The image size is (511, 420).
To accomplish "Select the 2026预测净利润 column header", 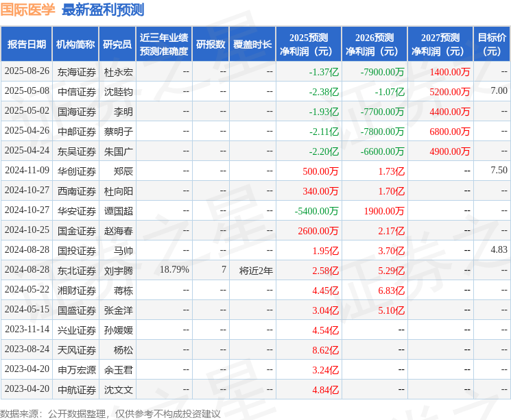I will (375, 45).
